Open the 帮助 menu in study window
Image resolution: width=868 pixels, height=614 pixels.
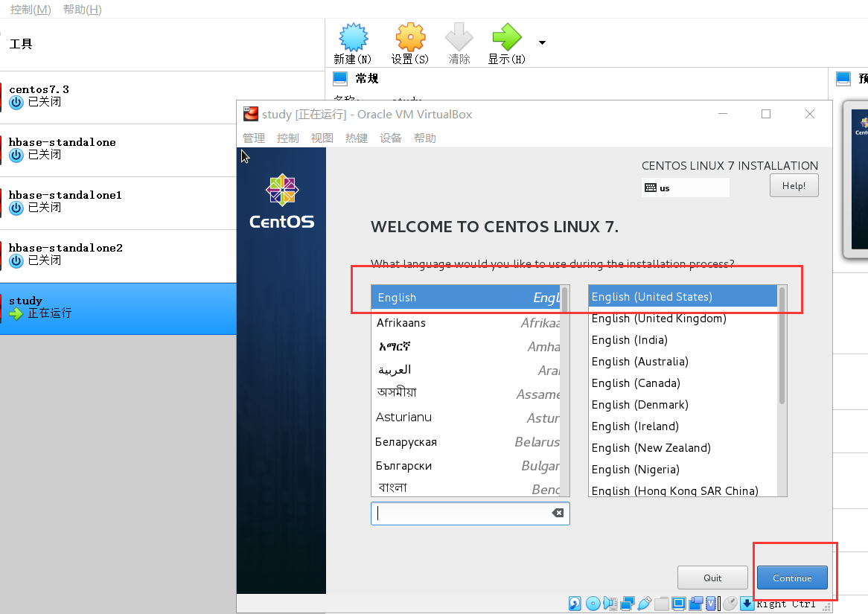[x=425, y=138]
